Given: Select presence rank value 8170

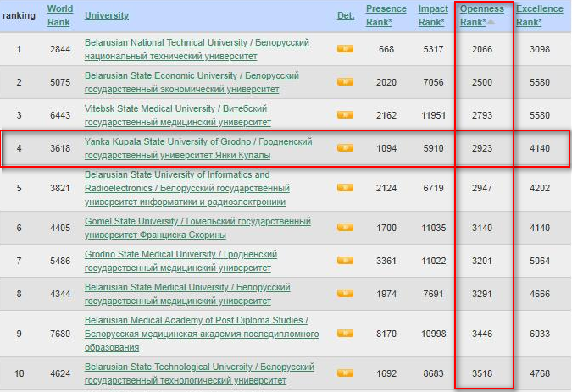Looking at the screenshot, I should click(386, 334).
